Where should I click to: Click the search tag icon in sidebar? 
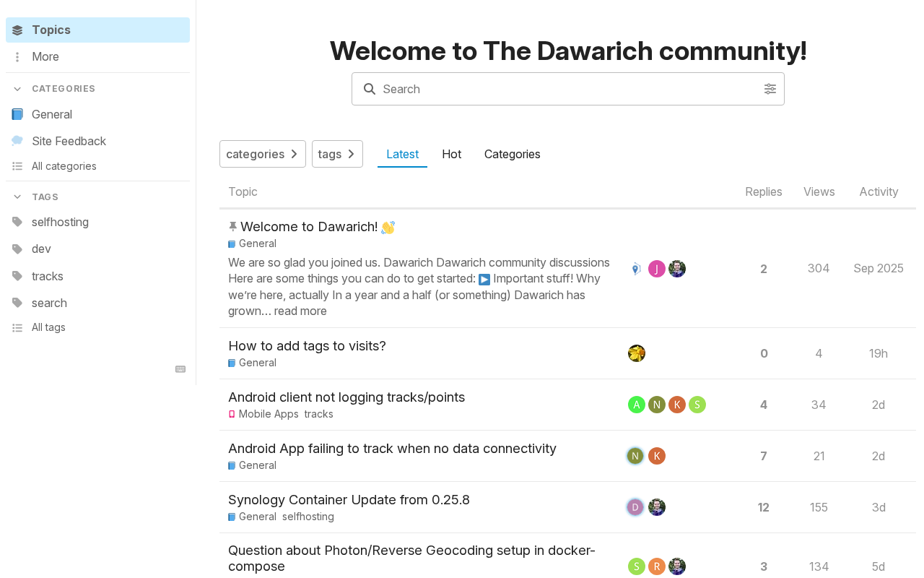(x=17, y=303)
